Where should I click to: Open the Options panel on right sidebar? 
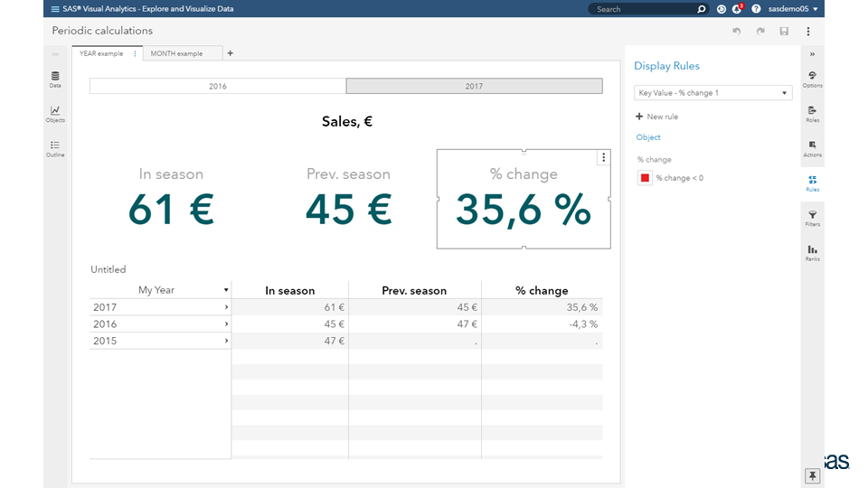pyautogui.click(x=812, y=80)
